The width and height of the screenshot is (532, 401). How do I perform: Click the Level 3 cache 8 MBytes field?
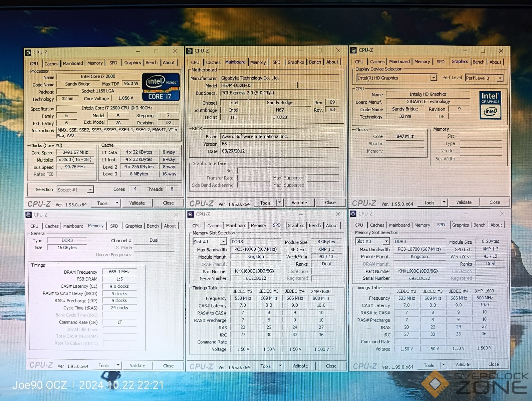point(139,174)
